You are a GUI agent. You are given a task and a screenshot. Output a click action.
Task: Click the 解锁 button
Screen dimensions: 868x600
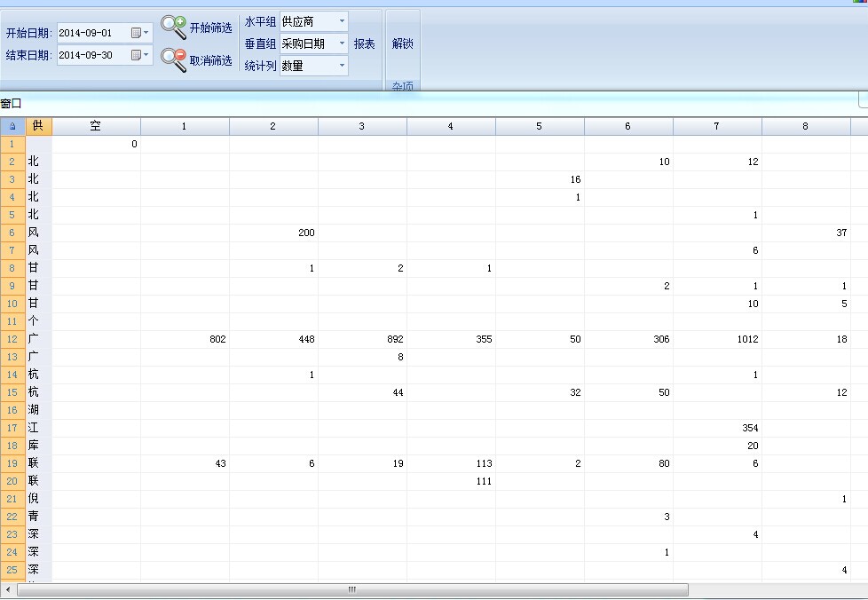(x=402, y=43)
